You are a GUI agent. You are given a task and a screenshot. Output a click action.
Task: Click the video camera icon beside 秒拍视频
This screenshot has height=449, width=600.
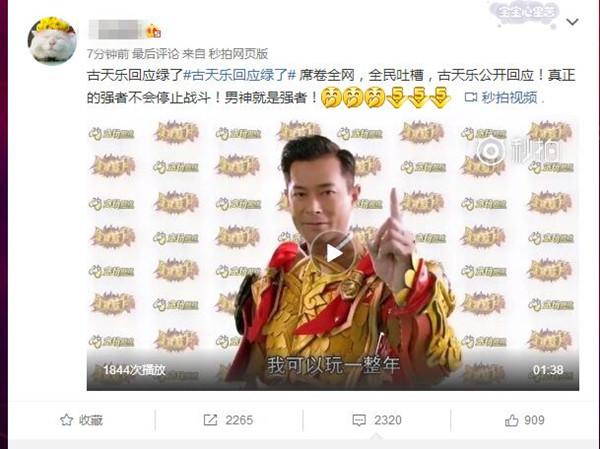click(470, 98)
